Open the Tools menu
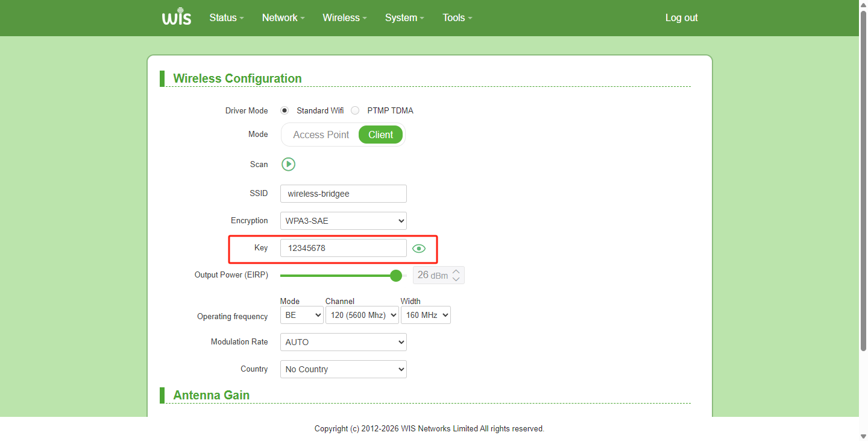 458,18
